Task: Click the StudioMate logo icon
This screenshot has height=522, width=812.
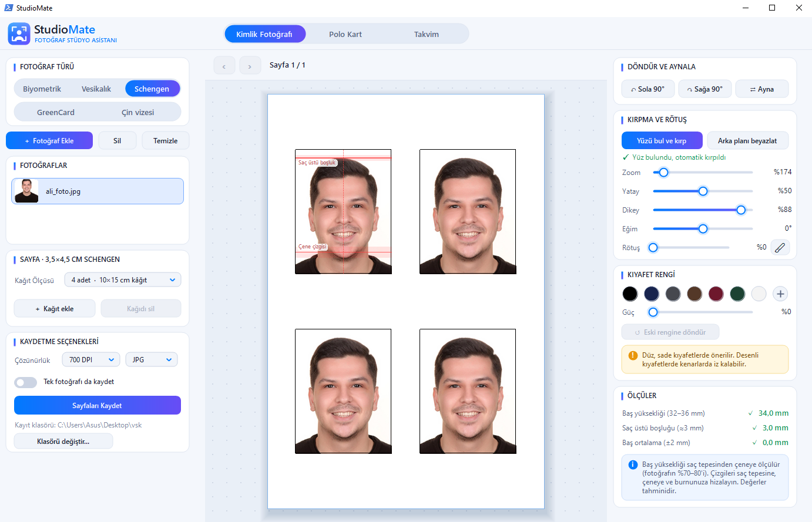Action: click(19, 34)
